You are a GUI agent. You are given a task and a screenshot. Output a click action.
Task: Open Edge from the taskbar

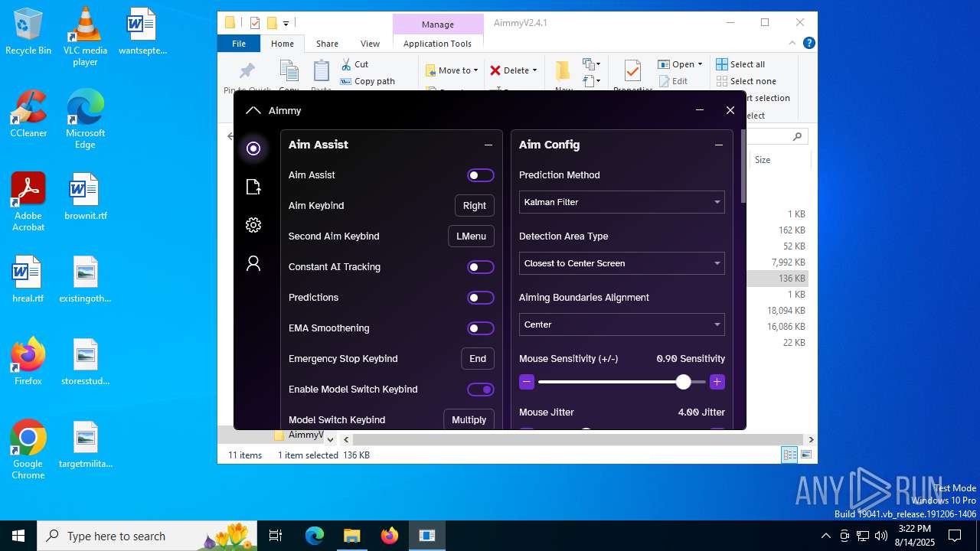click(x=315, y=536)
